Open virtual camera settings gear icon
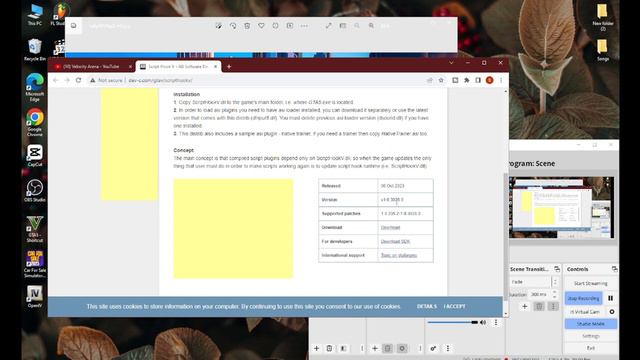Image resolution: width=640 pixels, height=360 pixels. 612,312
